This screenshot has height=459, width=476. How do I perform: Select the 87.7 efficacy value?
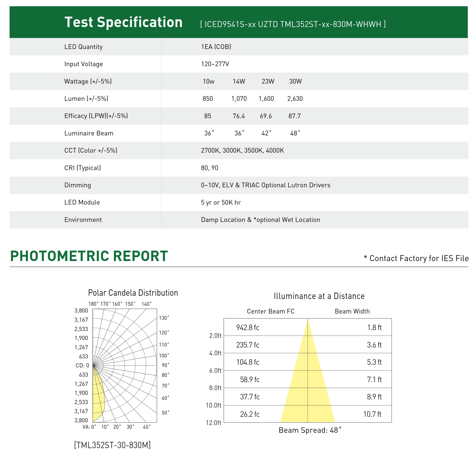[x=294, y=116]
